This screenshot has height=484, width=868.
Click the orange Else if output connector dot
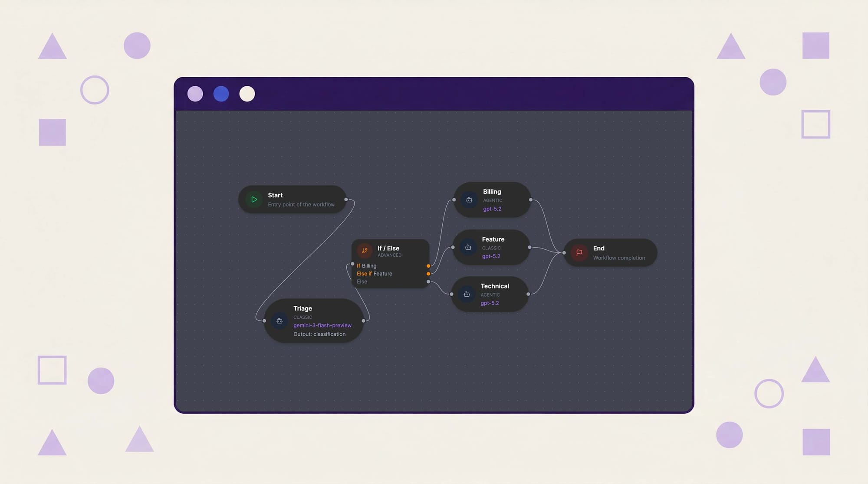pos(428,274)
